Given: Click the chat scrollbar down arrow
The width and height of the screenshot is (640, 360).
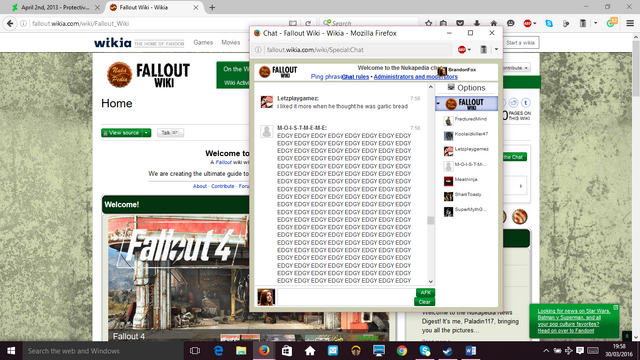Looking at the screenshot, I should pyautogui.click(x=431, y=281).
